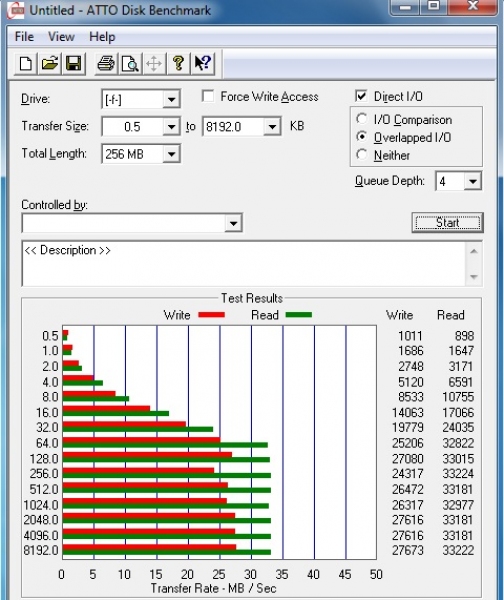Click down arrow of Description scrollbar
Viewport: 504px width, 600px height.
tap(474, 277)
